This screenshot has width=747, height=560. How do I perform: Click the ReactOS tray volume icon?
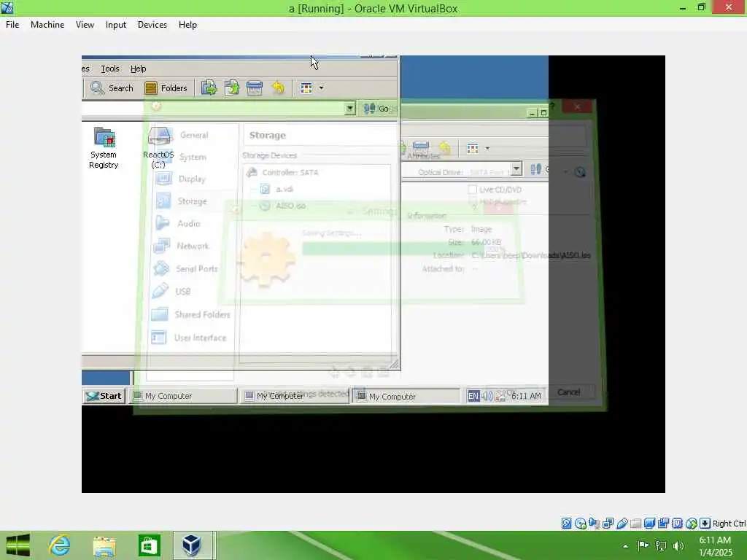(x=487, y=396)
